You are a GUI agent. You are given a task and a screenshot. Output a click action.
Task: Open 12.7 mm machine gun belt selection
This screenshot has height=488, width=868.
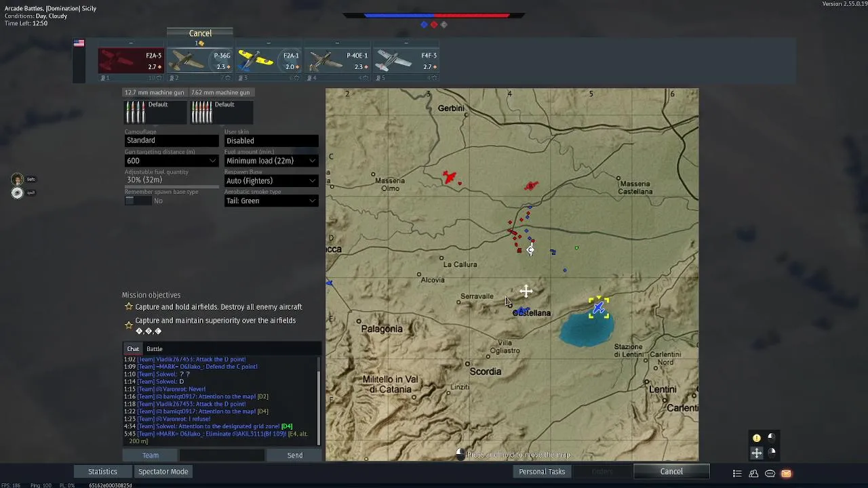pyautogui.click(x=155, y=112)
